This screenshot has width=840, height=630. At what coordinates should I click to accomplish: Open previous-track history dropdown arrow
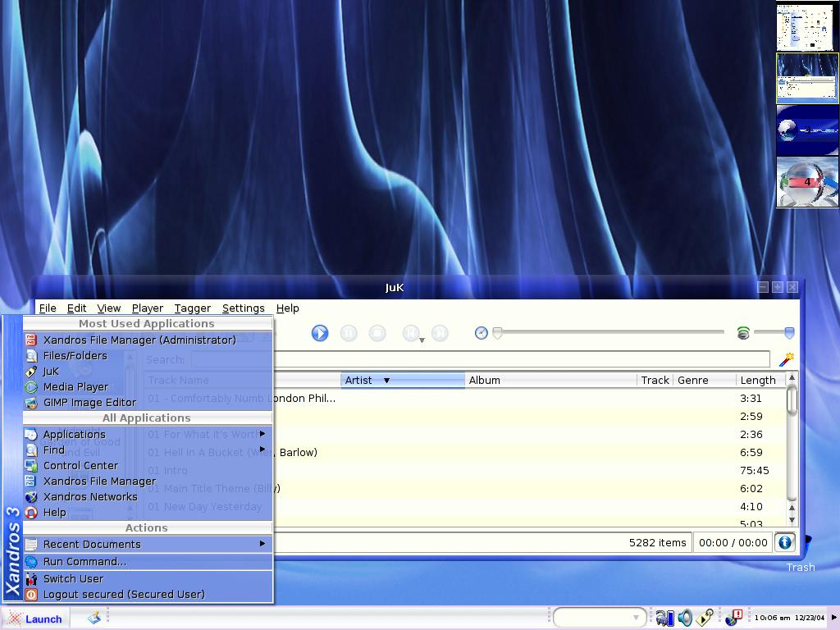pos(422,340)
